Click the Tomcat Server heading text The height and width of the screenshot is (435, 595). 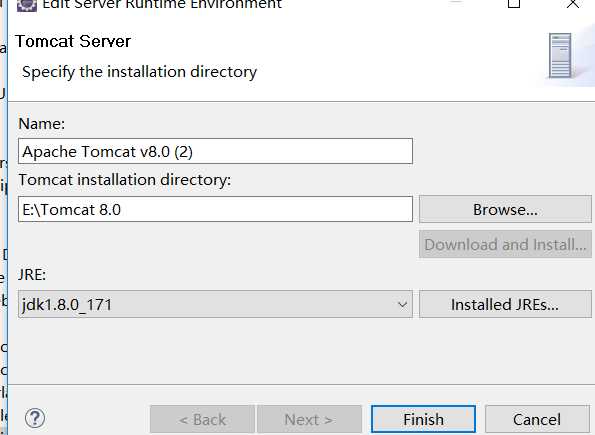pyautogui.click(x=73, y=41)
